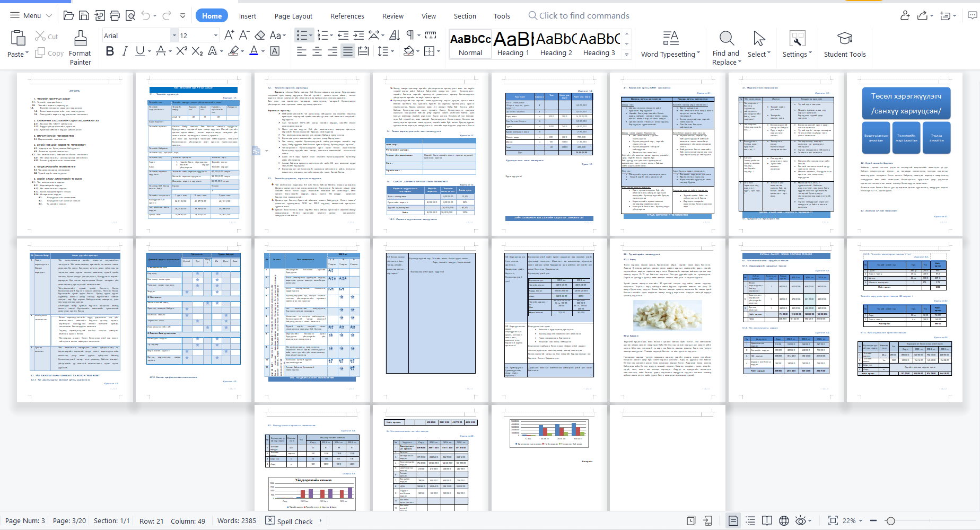Viewport: 980px width, 530px height.
Task: Toggle Italic formatting
Action: (125, 51)
